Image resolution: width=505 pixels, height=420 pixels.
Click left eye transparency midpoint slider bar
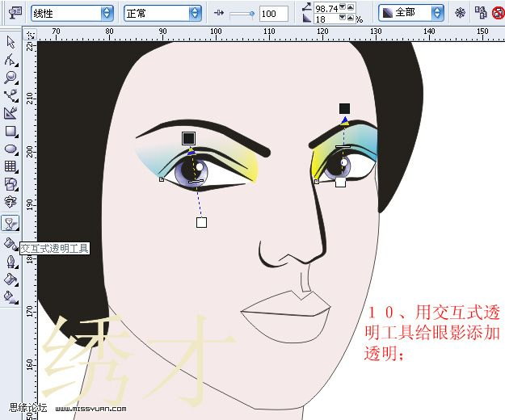(x=196, y=182)
